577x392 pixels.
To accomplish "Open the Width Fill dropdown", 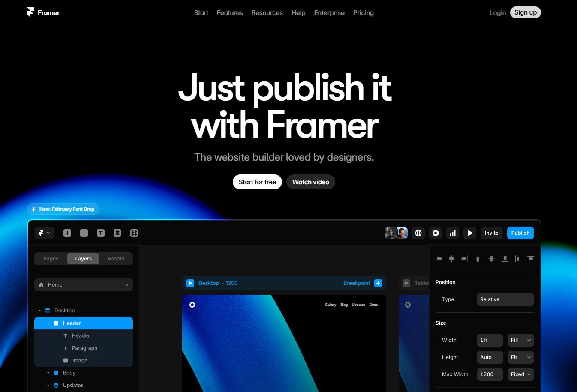I will (520, 340).
